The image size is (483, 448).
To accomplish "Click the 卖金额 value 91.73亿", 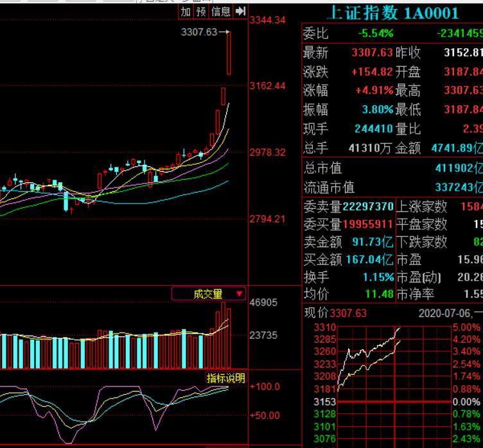I will click(373, 242).
